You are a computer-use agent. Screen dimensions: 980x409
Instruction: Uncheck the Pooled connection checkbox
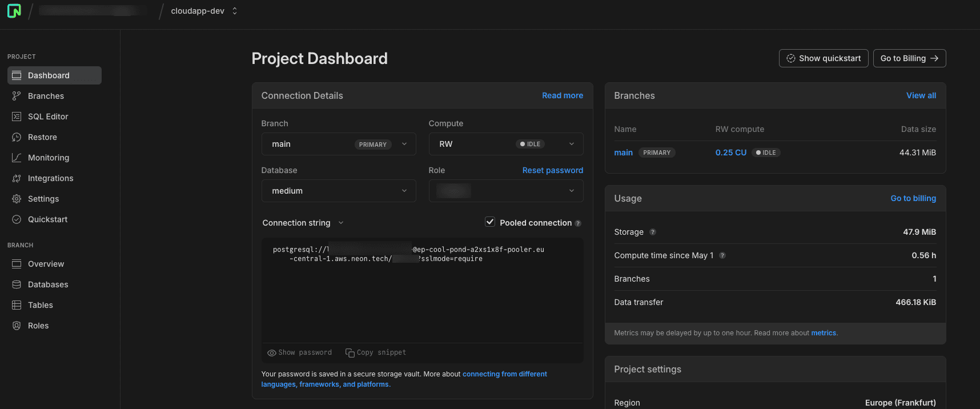coord(490,222)
